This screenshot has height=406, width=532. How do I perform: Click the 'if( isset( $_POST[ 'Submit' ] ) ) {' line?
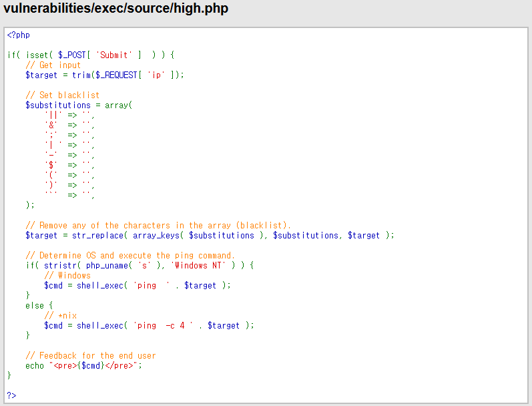(91, 55)
